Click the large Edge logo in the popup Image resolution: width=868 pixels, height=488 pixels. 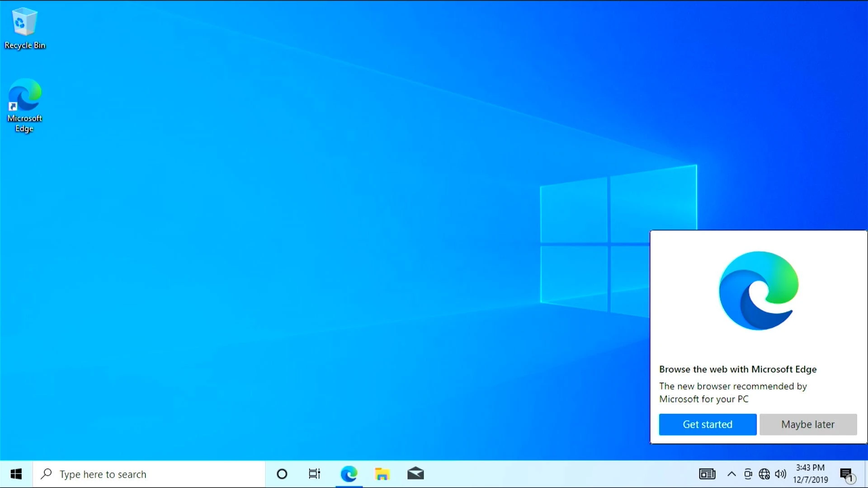pos(759,291)
